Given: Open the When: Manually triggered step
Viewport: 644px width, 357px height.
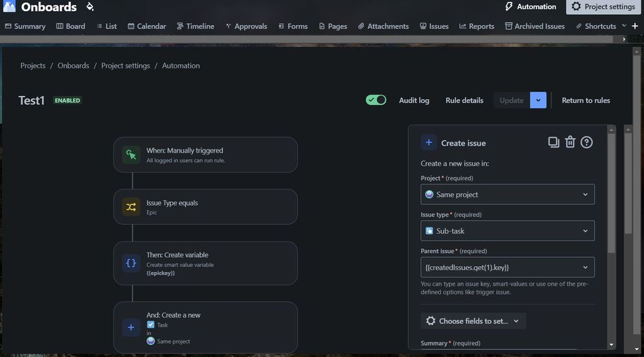Looking at the screenshot, I should tap(206, 155).
